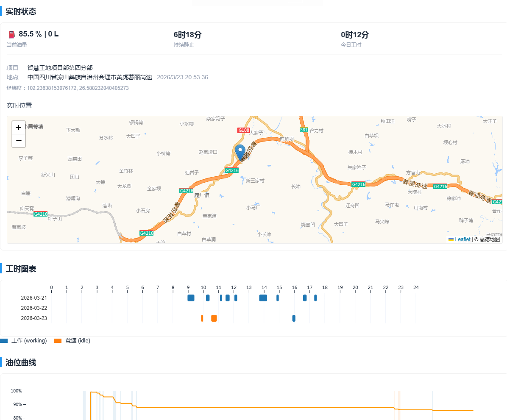Click the S81 road badge near 谷力村

[304, 129]
